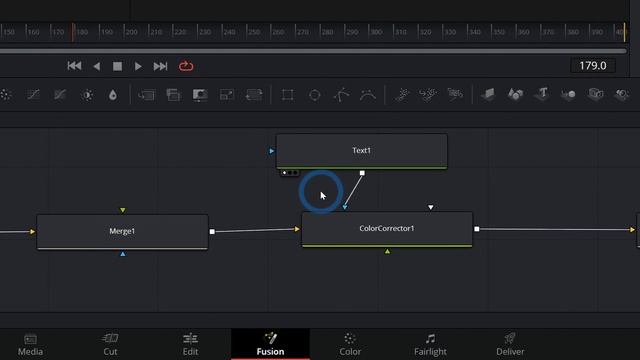Add a Shape 3D node

pyautogui.click(x=516, y=95)
